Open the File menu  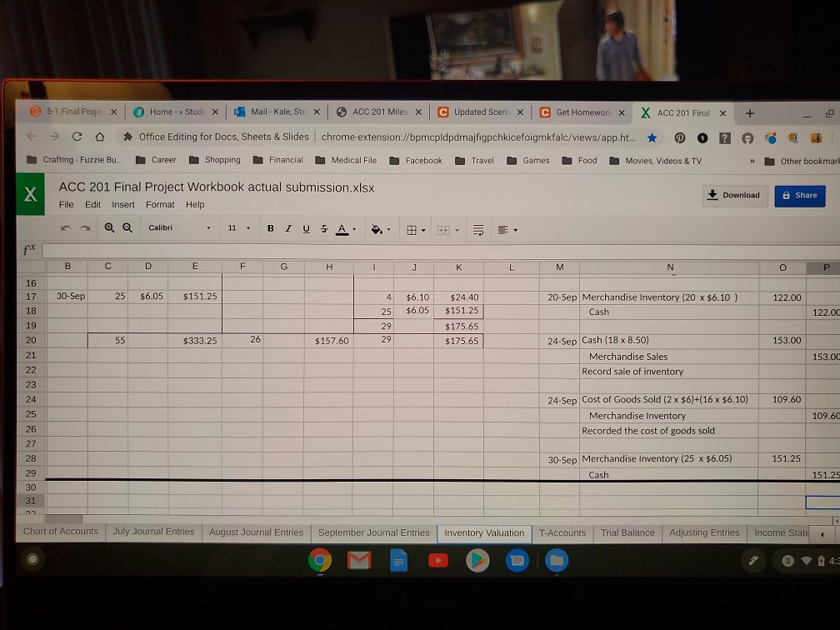67,204
